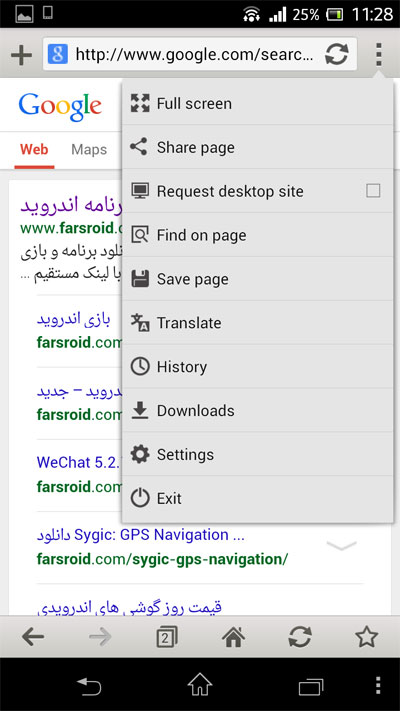The image size is (400, 711).
Task: Go to the browser home page
Action: click(x=233, y=637)
